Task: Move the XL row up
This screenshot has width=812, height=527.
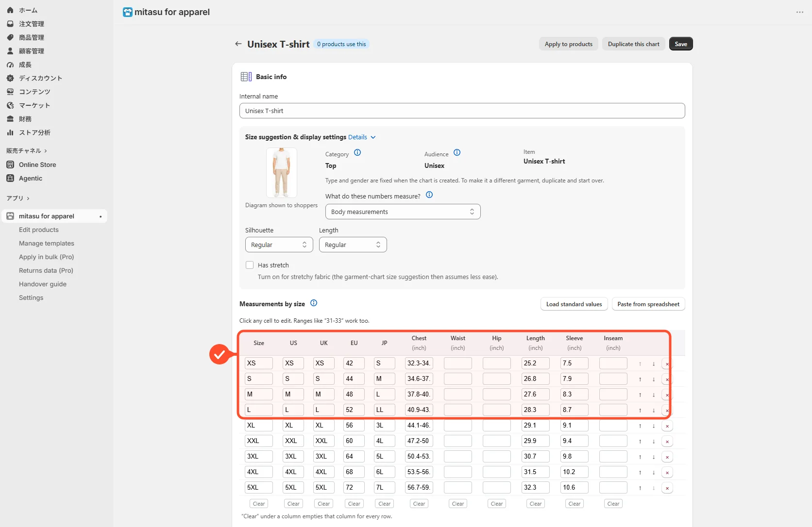Action: (640, 426)
